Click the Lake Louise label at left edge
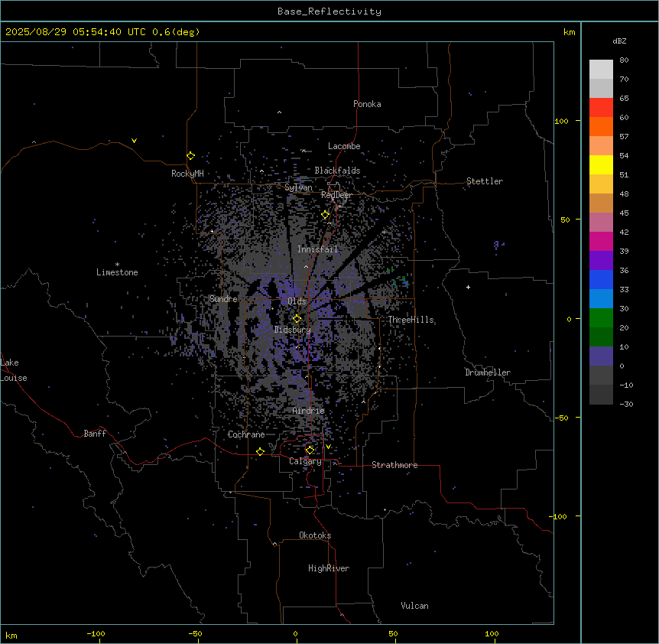Viewport: 659px width, 644px height. tap(14, 370)
